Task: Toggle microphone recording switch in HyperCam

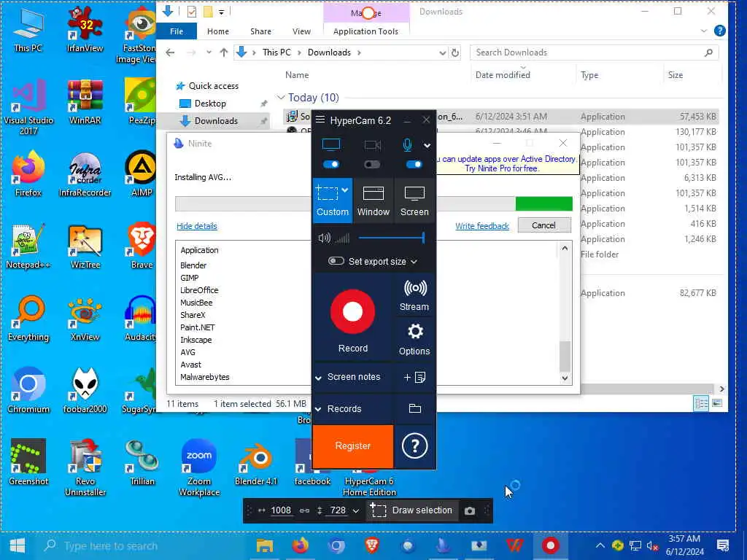Action: pyautogui.click(x=414, y=164)
